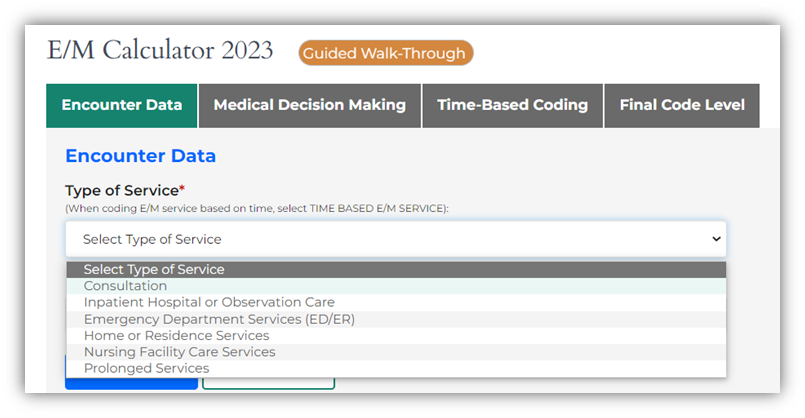The width and height of the screenshot is (805, 418).
Task: Open the Medical Decision Making tab
Action: (310, 105)
